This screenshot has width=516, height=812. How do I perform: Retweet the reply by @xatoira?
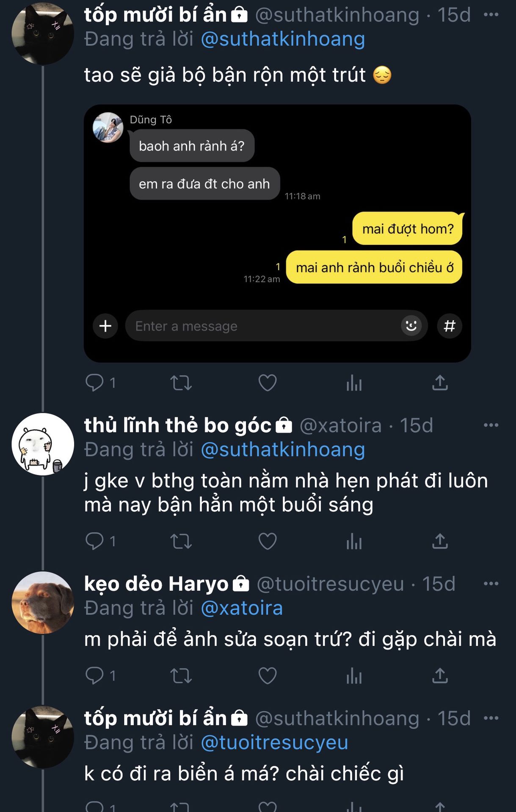click(x=181, y=541)
